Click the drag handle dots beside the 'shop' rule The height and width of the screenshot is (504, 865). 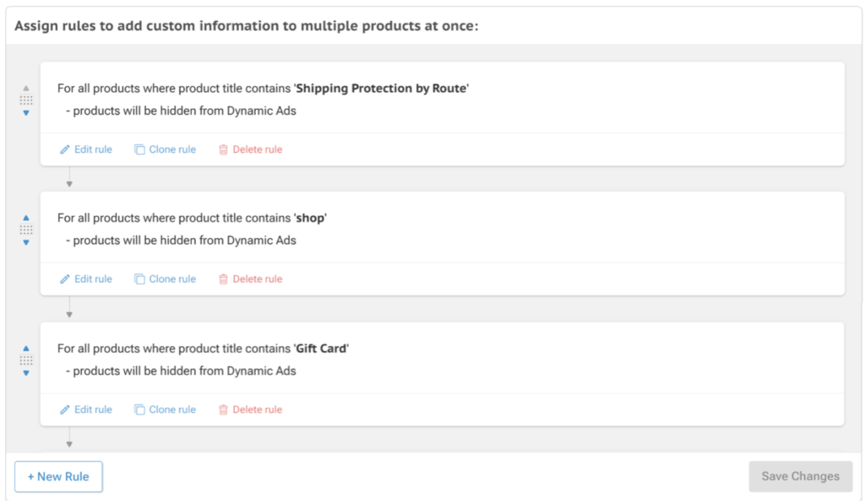pos(26,230)
